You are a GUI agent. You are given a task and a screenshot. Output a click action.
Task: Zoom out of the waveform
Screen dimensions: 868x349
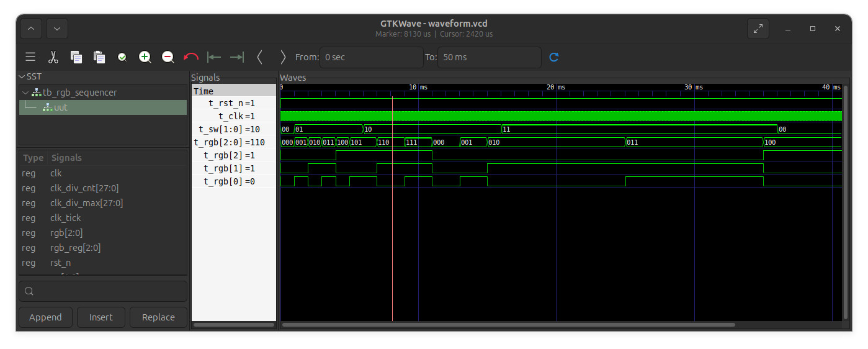[168, 57]
